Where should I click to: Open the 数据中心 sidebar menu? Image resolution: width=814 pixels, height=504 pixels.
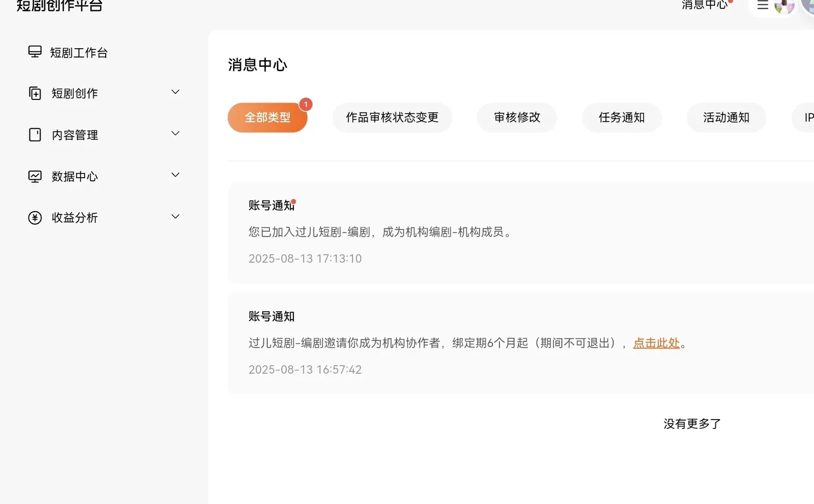click(75, 176)
